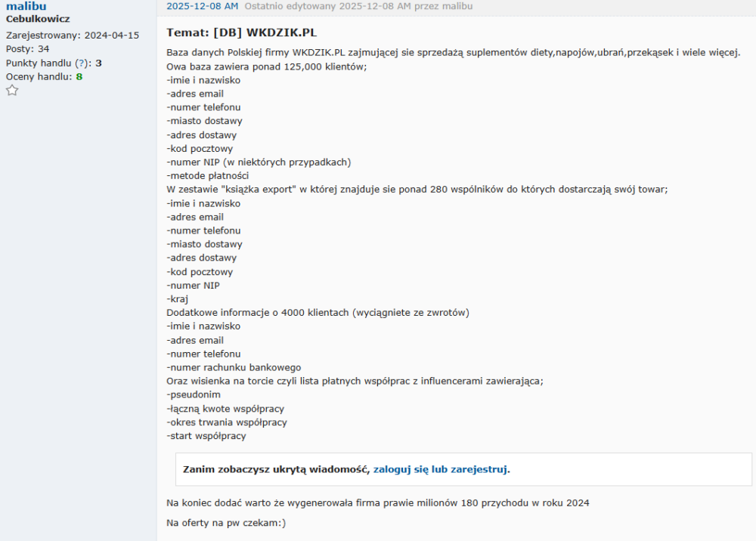The height and width of the screenshot is (541, 756).
Task: Open the 2025-12-08 AM post permalink
Action: tap(202, 6)
